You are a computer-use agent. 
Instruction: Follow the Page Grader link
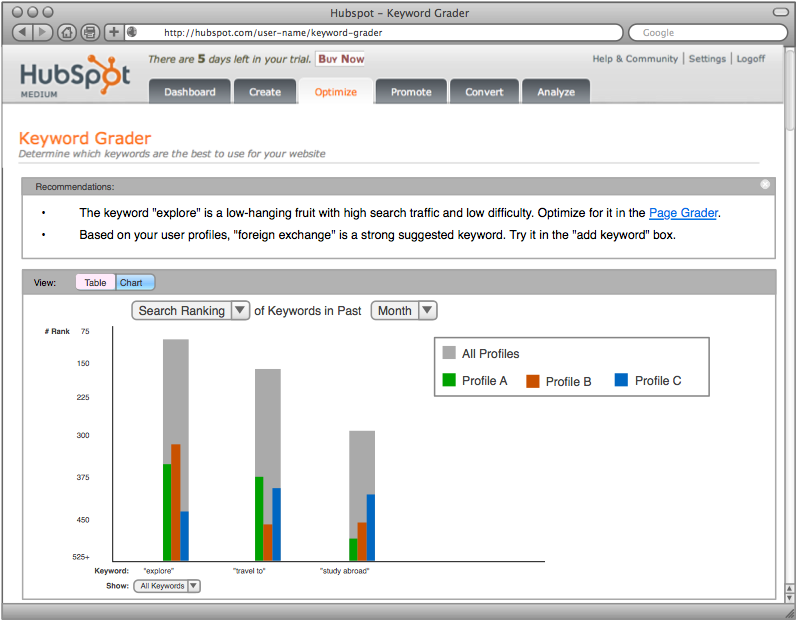pyautogui.click(x=683, y=213)
